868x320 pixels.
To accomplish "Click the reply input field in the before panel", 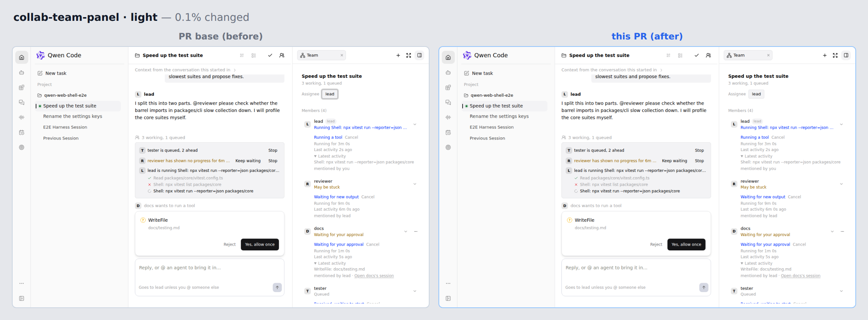I will pos(210,268).
